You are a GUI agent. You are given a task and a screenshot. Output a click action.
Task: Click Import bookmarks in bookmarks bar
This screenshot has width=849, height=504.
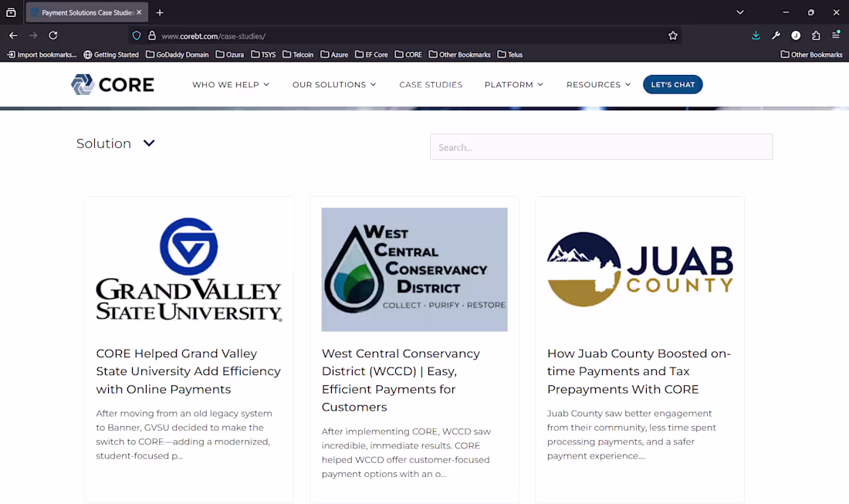(42, 55)
